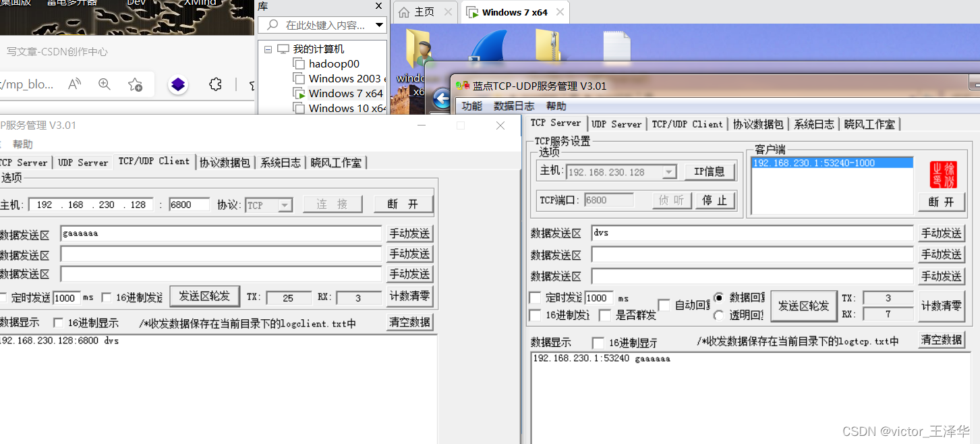Select Windows 7 x64 in library tree
Image resolution: width=980 pixels, height=444 pixels.
click(339, 93)
